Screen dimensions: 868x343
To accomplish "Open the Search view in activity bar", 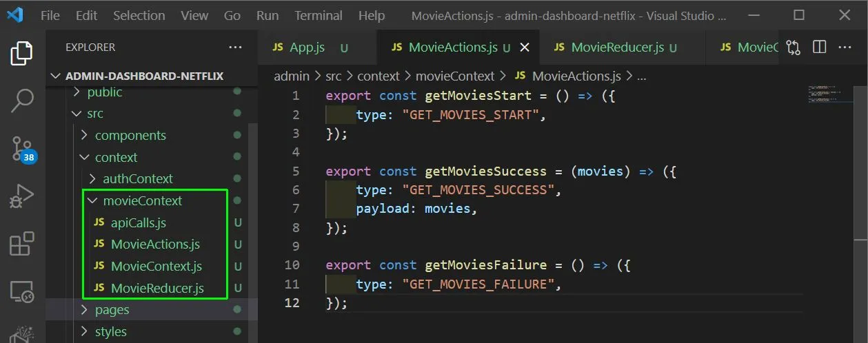I will 22,101.
